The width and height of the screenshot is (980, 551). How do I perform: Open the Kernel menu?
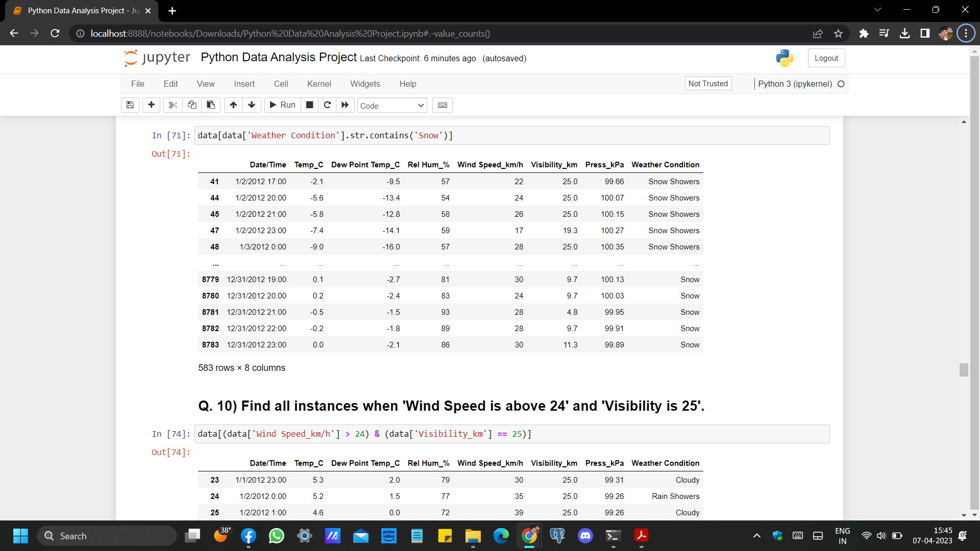tap(319, 84)
